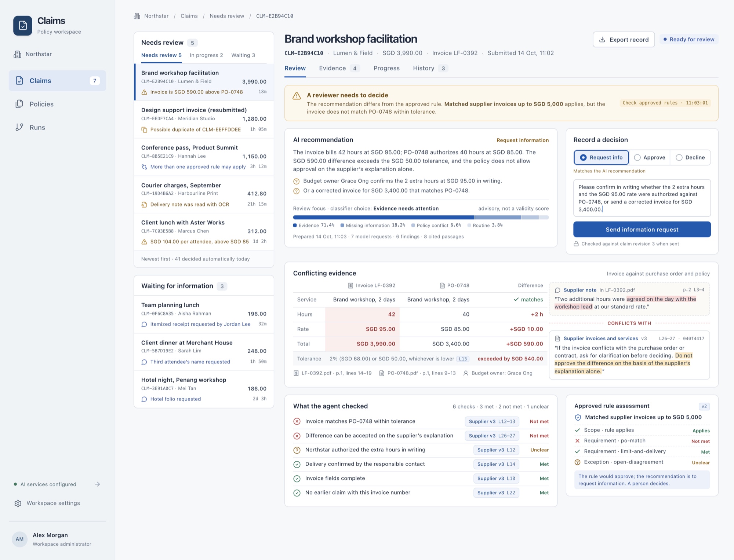
Task: Open Northstar building icon in sidebar
Action: pyautogui.click(x=17, y=54)
